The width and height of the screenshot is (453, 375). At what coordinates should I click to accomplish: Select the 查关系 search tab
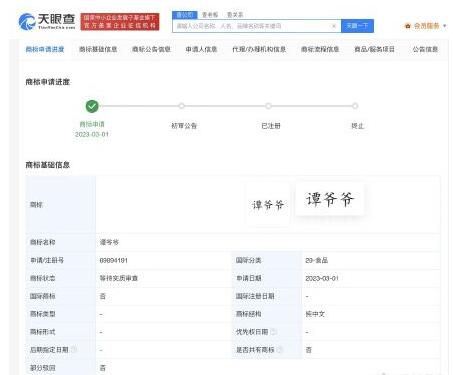tap(235, 15)
